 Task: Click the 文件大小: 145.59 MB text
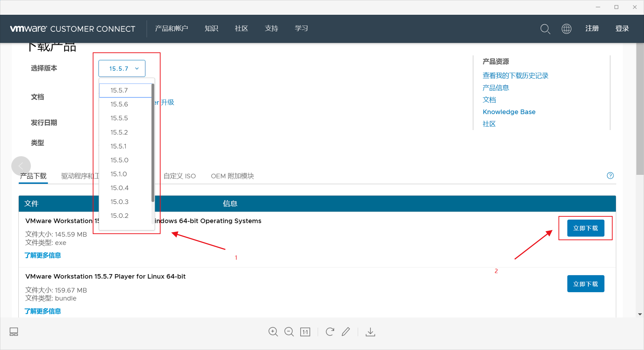coord(56,234)
